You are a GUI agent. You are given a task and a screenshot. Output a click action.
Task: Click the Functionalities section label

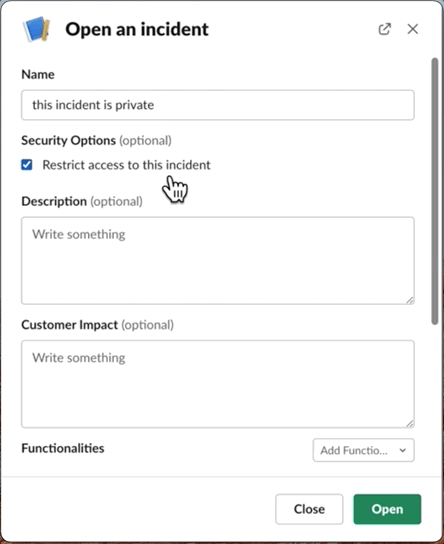pyautogui.click(x=63, y=448)
